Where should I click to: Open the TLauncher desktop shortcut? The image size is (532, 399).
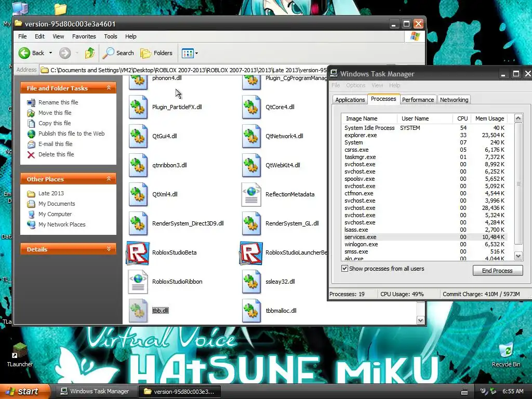(x=20, y=355)
